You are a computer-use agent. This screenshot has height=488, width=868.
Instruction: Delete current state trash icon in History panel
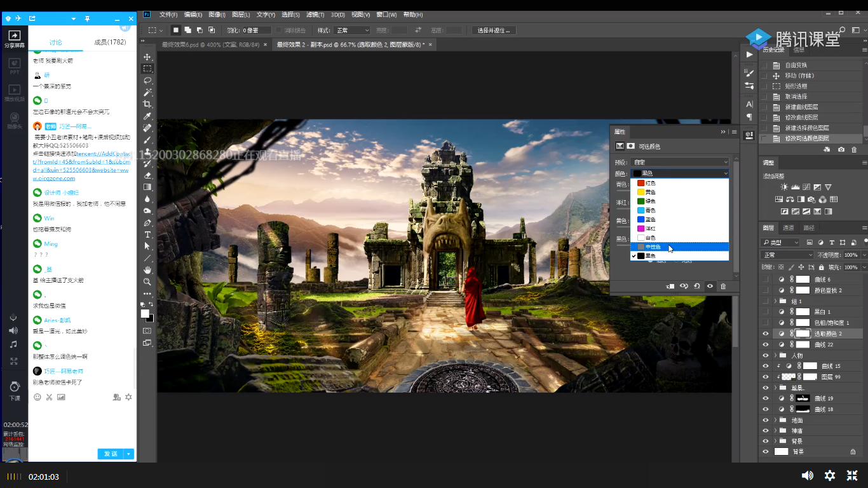854,149
